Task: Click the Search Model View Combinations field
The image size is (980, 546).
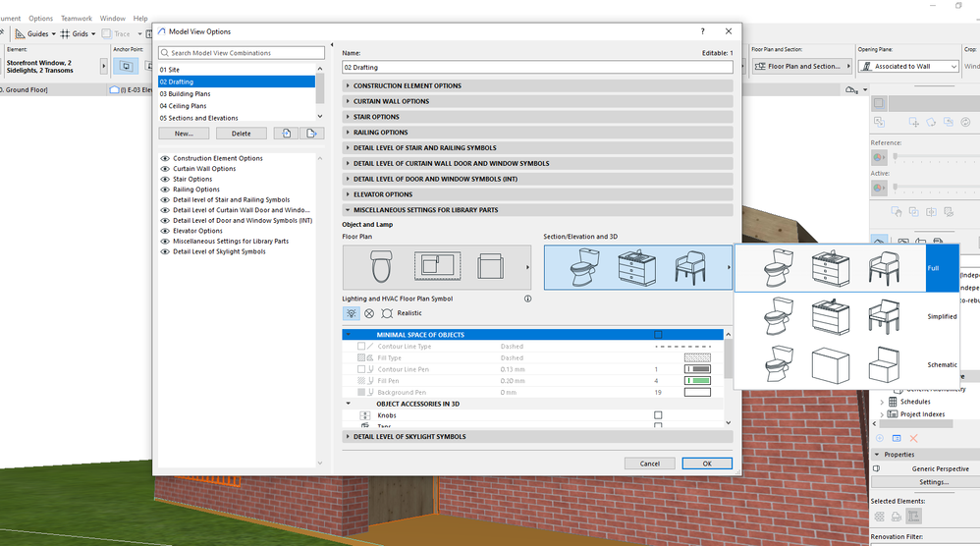Action: 242,53
